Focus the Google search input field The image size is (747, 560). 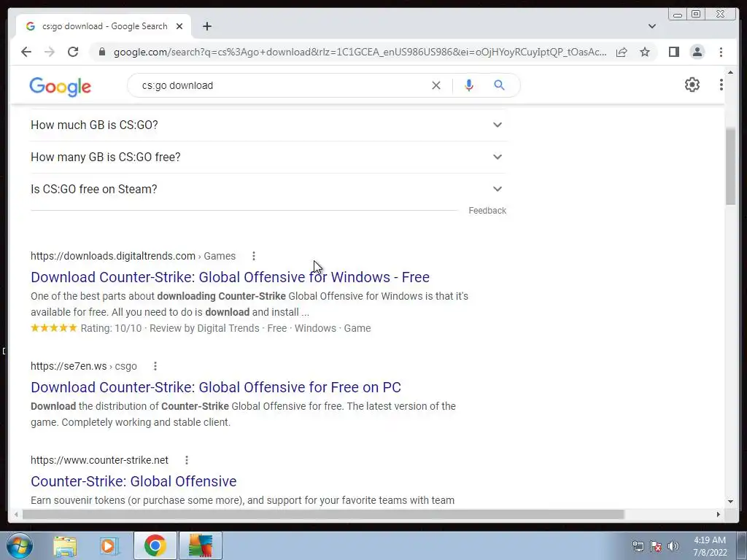281,86
